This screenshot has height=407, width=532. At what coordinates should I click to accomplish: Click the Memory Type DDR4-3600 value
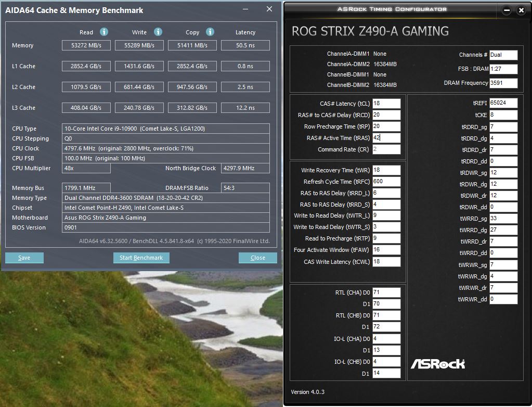(166, 198)
